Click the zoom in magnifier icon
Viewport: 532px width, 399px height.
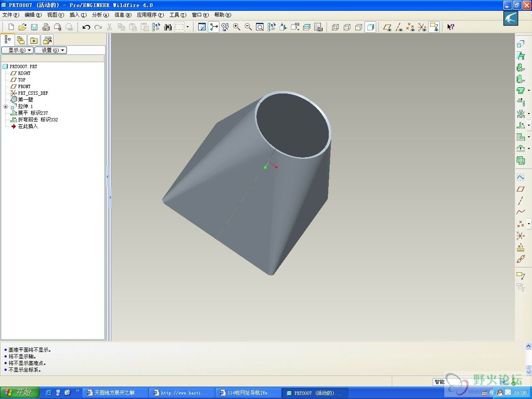coord(237,27)
